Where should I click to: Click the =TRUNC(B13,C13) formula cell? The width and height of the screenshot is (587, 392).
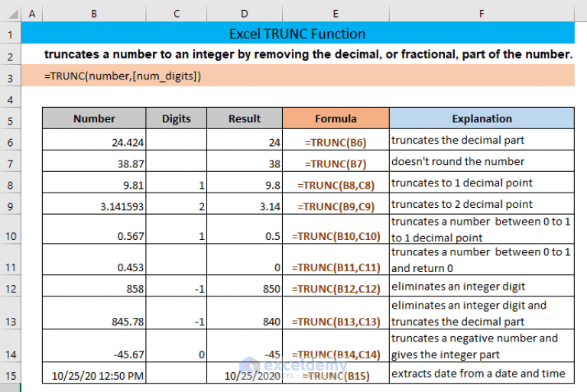point(336,313)
